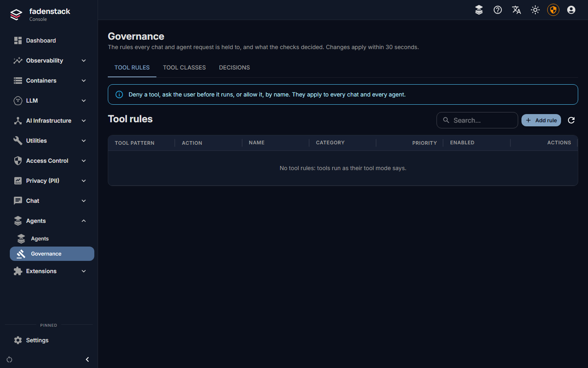588x368 pixels.
Task: Click the Access Control shield icon
Action: 18,161
